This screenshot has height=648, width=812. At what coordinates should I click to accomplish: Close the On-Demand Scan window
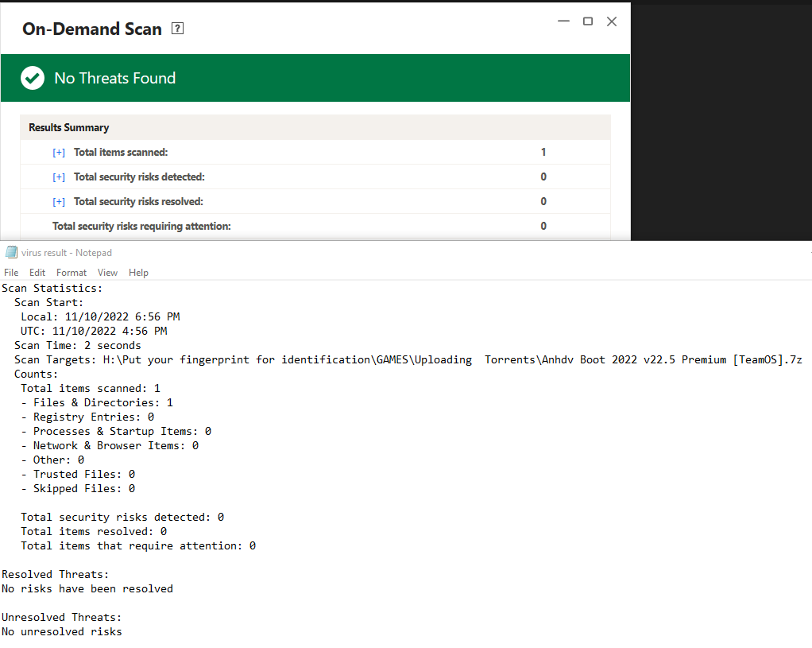[612, 21]
